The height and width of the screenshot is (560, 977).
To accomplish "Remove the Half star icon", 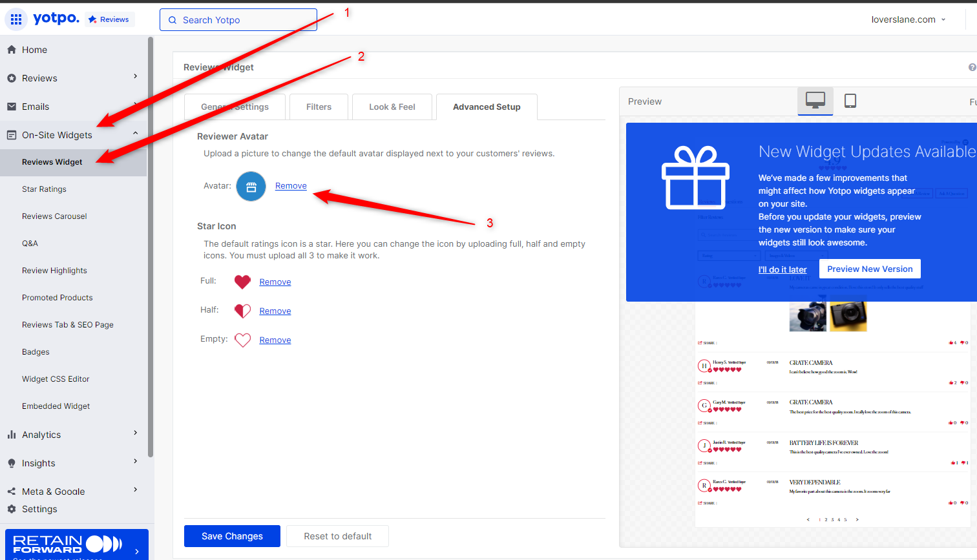I will point(275,311).
